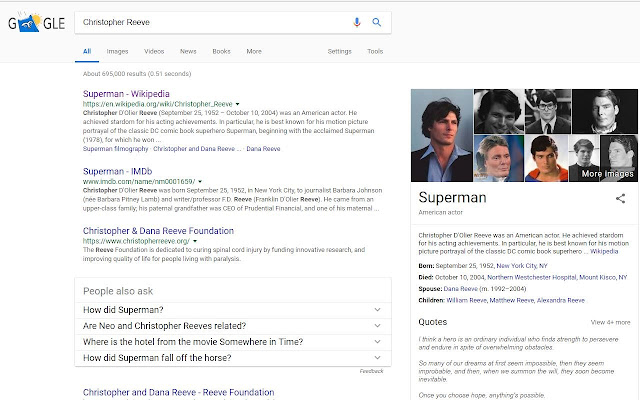Open Northern Westchester Hospital link
640x400 pixels.
532,278
